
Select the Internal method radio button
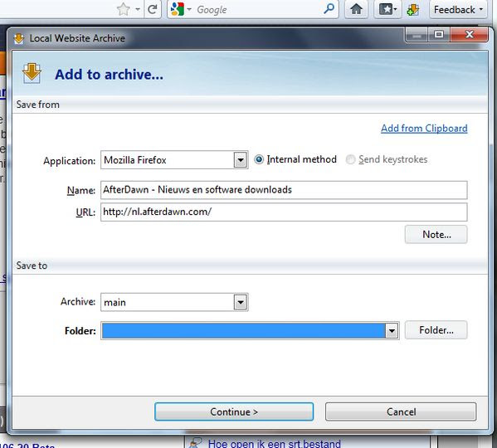pos(259,159)
